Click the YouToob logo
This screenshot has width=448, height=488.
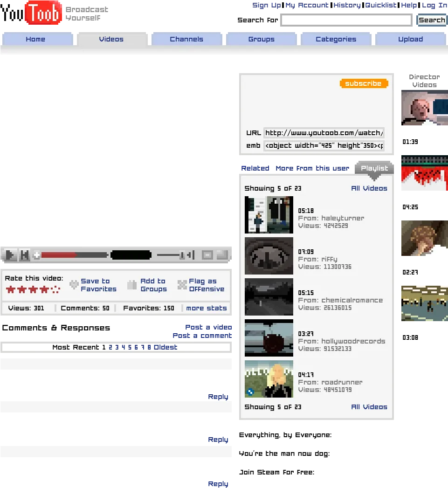(31, 13)
